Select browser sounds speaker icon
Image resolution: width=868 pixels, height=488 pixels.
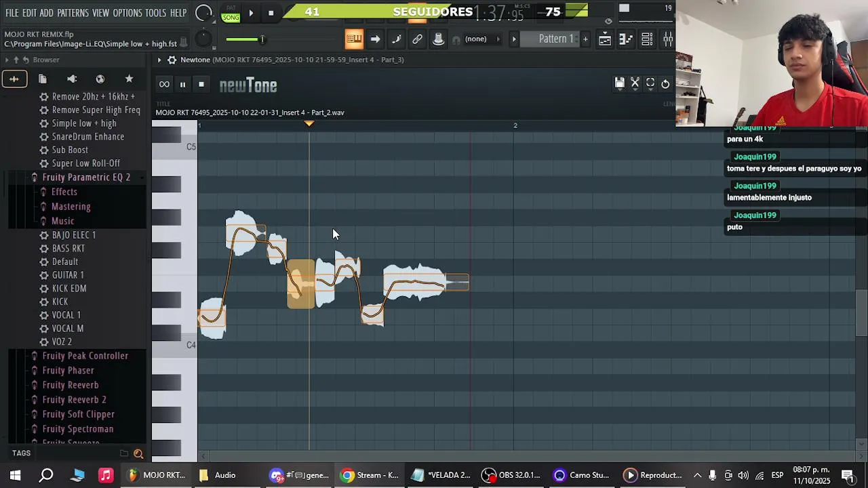pyautogui.click(x=72, y=79)
